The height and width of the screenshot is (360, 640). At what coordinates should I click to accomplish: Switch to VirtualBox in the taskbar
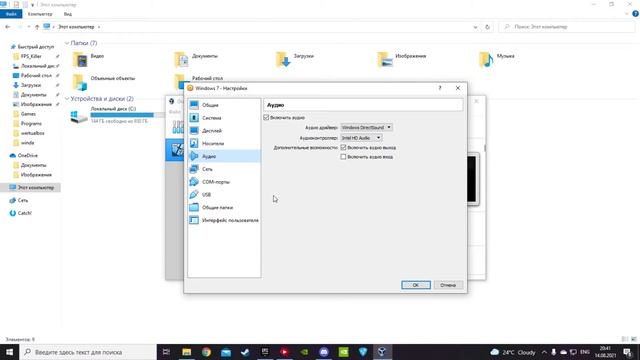(x=382, y=352)
